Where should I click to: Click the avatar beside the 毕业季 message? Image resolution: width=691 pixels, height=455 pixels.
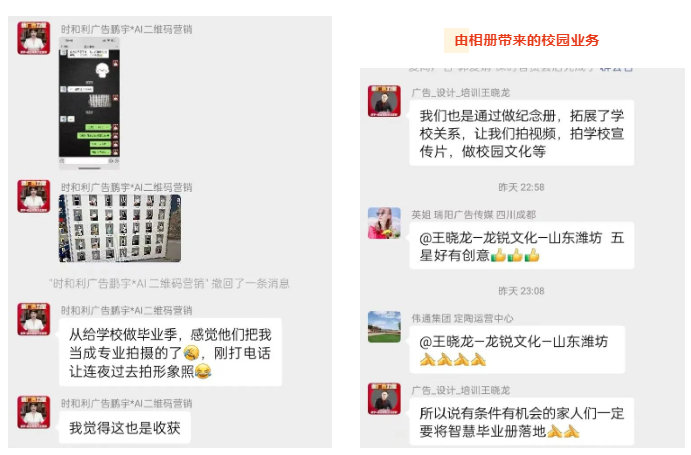(33, 319)
